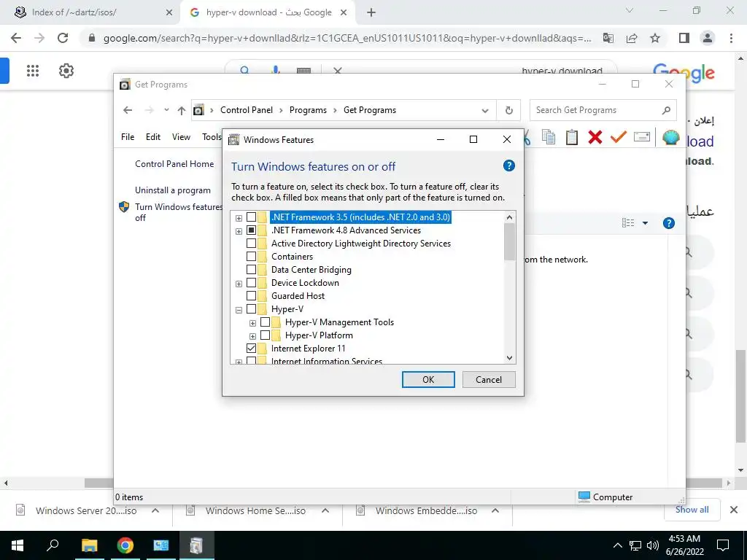The height and width of the screenshot is (560, 747).
Task: Change view layout icon in Get Programs
Action: coord(628,223)
